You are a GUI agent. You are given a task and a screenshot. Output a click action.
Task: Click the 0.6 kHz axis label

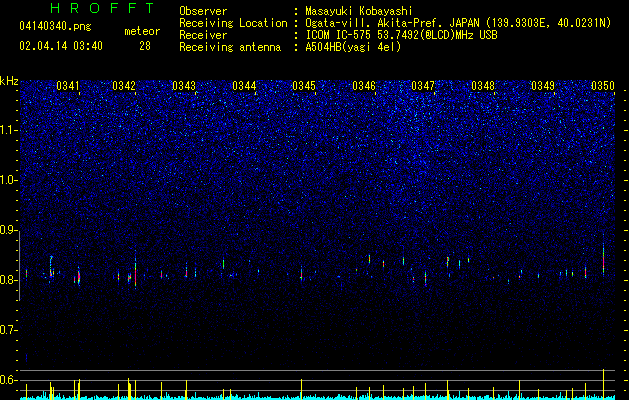8,380
